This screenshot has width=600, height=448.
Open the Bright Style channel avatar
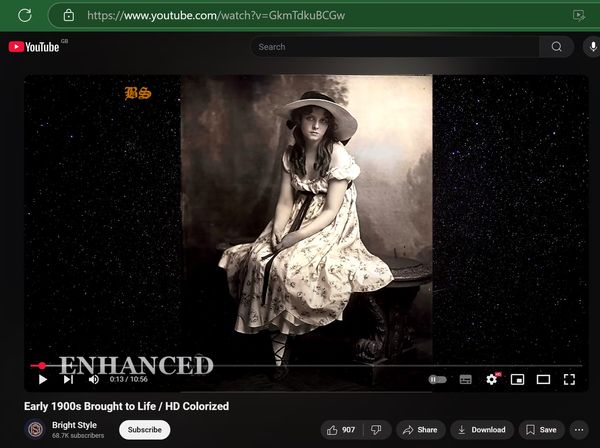click(x=35, y=429)
